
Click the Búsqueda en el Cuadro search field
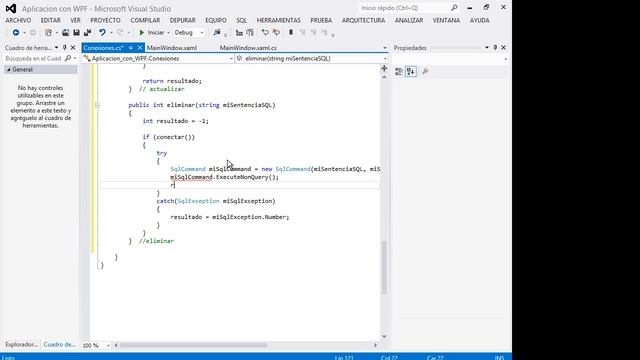(33, 58)
